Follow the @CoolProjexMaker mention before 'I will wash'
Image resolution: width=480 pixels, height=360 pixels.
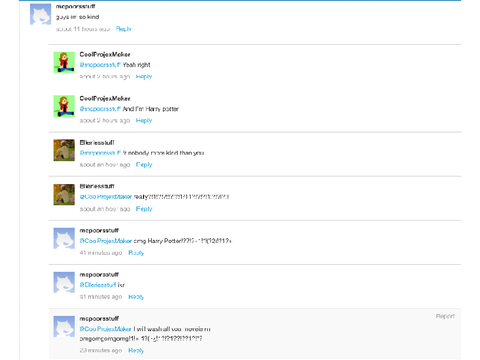pos(106,329)
